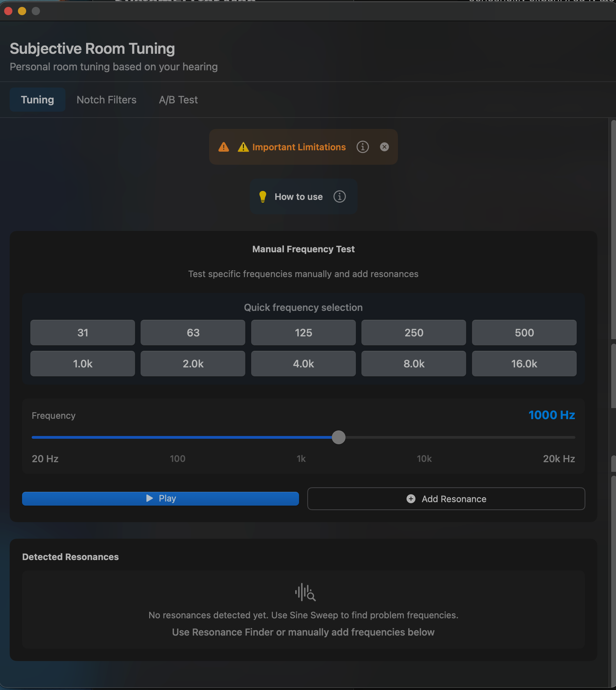Click the Quick frequency selection label
Viewport: 616px width, 690px height.
[304, 307]
